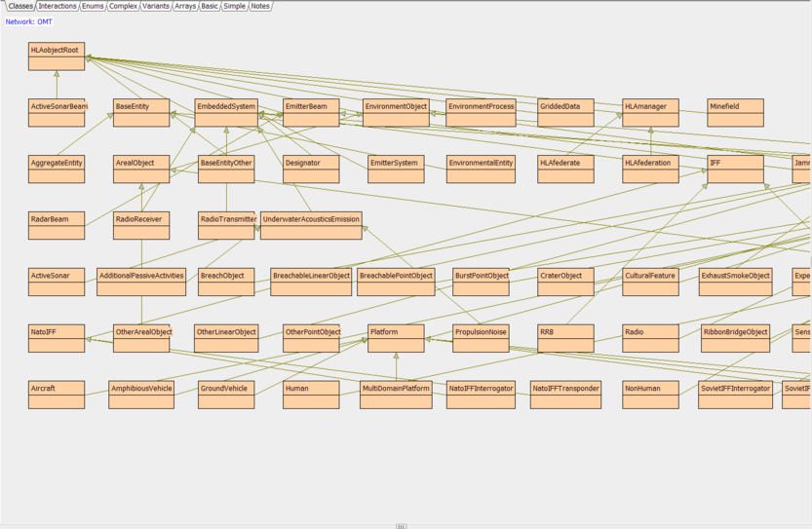Select the Platform class node

point(396,339)
